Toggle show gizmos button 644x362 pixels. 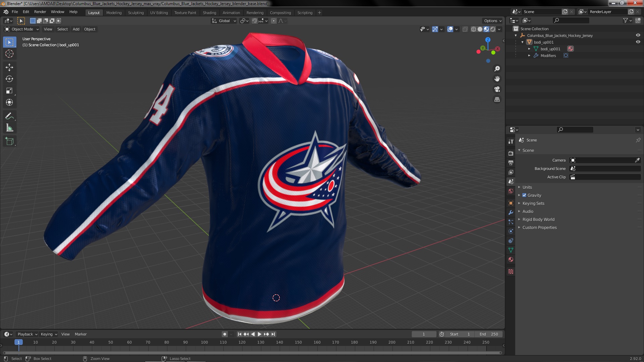pos(435,29)
